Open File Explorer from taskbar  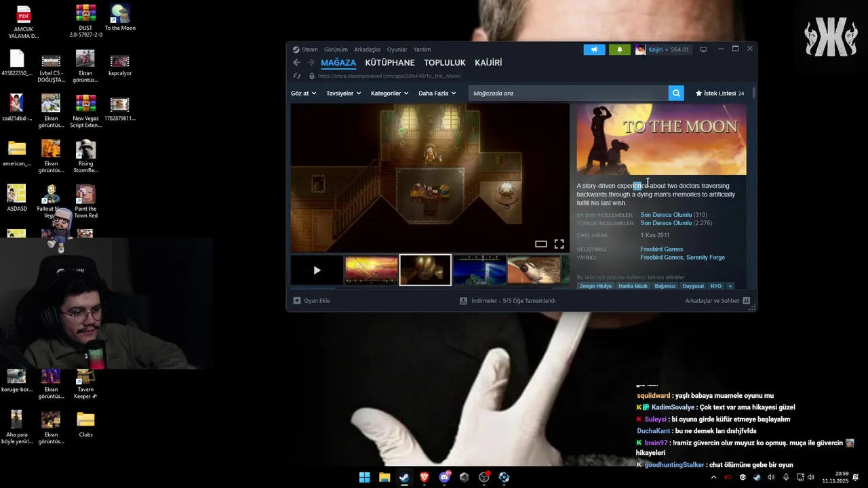point(384,477)
